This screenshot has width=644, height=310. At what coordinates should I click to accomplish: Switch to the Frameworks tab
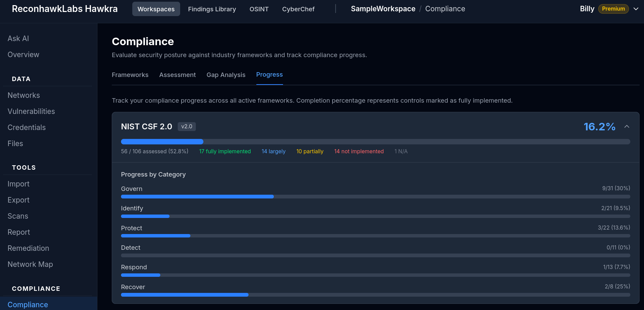coord(130,75)
